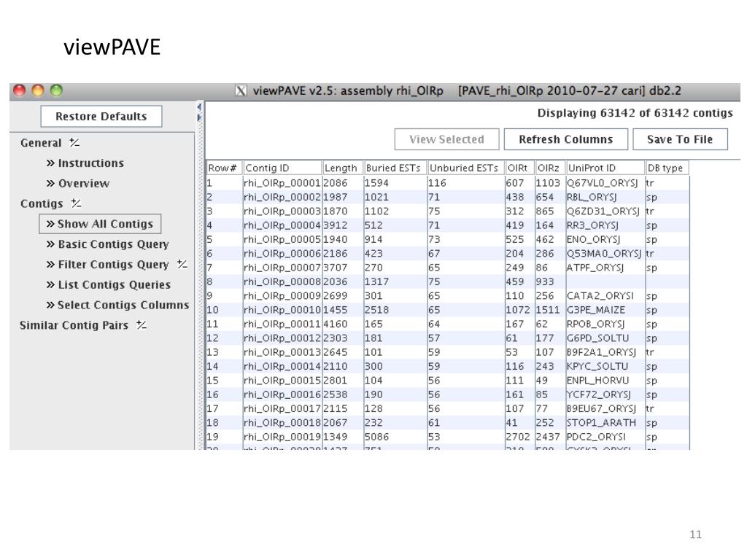Image resolution: width=747 pixels, height=560 pixels.
Task: Click UniProt ID RR3_ORYSJ
Action: [592, 225]
